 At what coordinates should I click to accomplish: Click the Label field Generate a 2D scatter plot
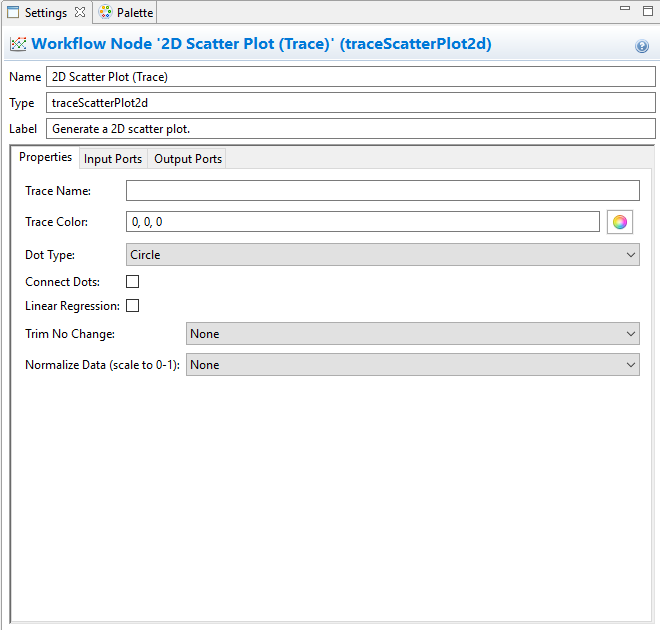click(x=351, y=129)
